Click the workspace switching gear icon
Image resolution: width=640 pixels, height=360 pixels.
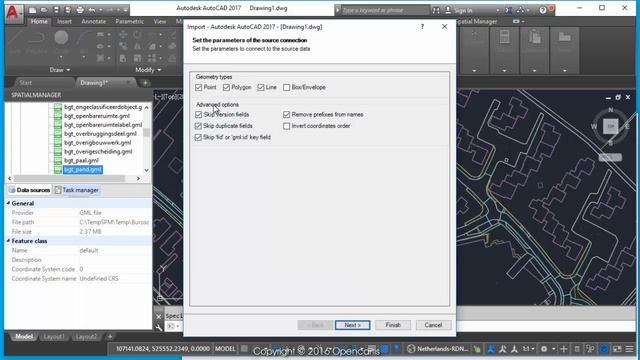544,349
